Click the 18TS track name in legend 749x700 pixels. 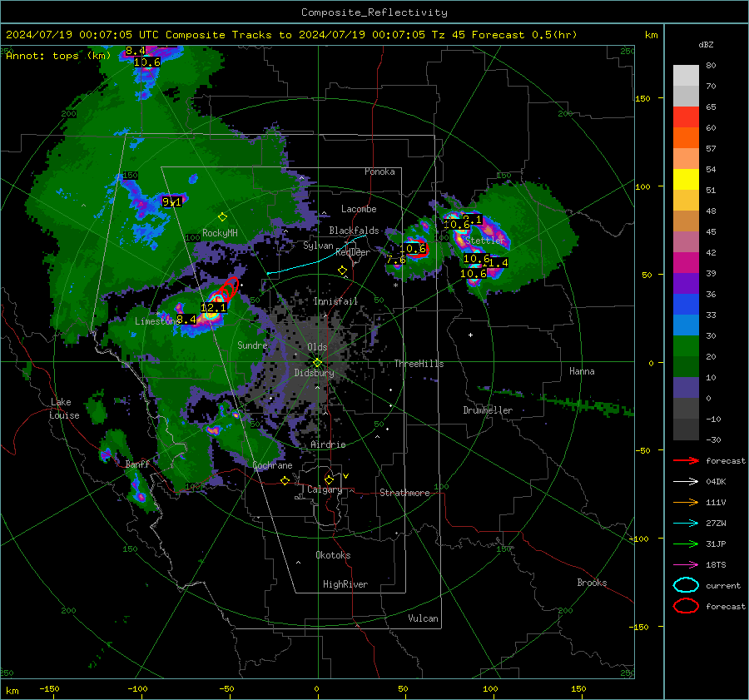(x=716, y=565)
